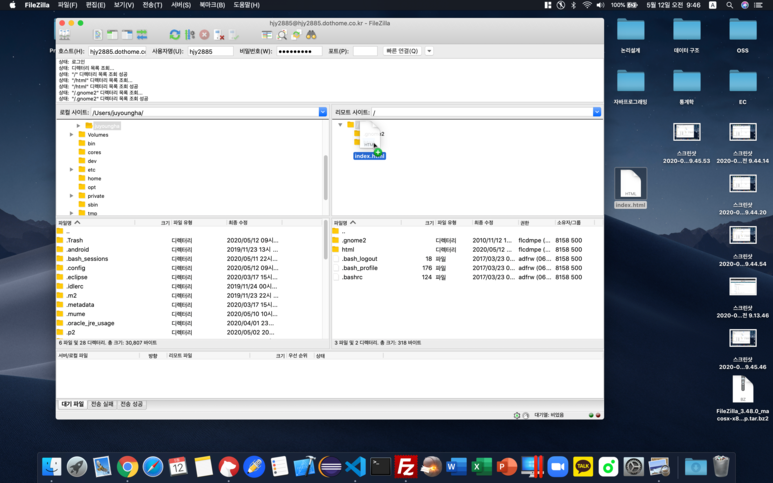Image resolution: width=773 pixels, height=483 pixels.
Task: Open Visual Studio Code from the Dock
Action: click(355, 466)
